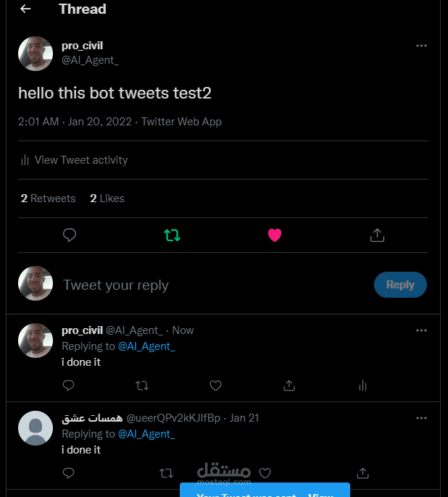
Task: Click reply icon on main tweet
Action: pyautogui.click(x=70, y=235)
